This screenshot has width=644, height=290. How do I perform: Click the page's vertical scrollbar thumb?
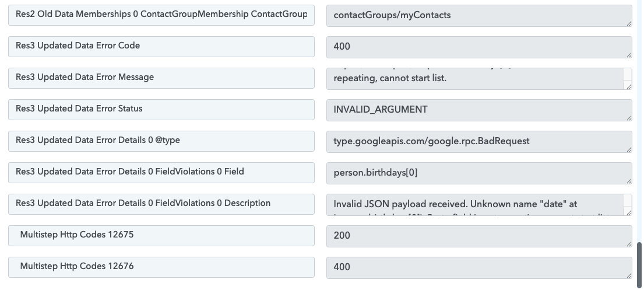point(640,263)
